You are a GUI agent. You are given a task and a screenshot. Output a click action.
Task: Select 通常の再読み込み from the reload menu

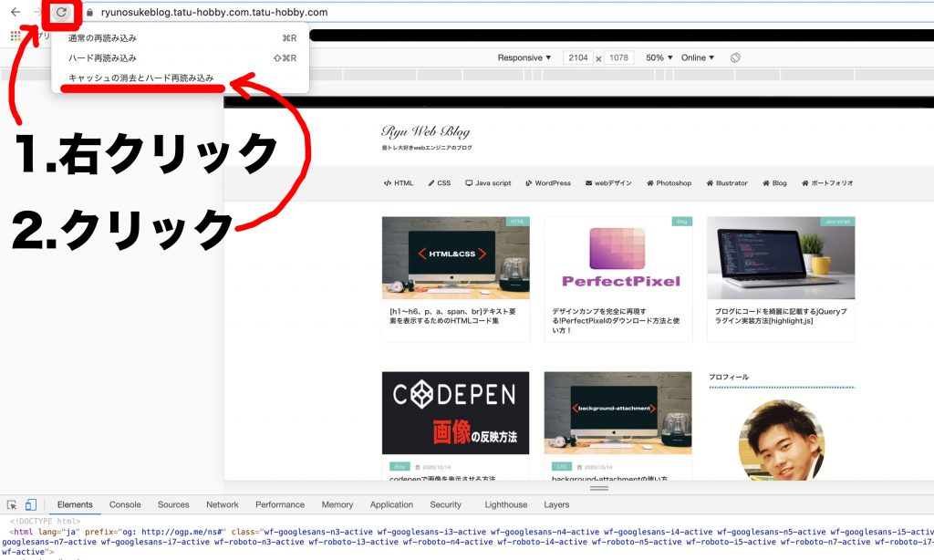tap(102, 38)
